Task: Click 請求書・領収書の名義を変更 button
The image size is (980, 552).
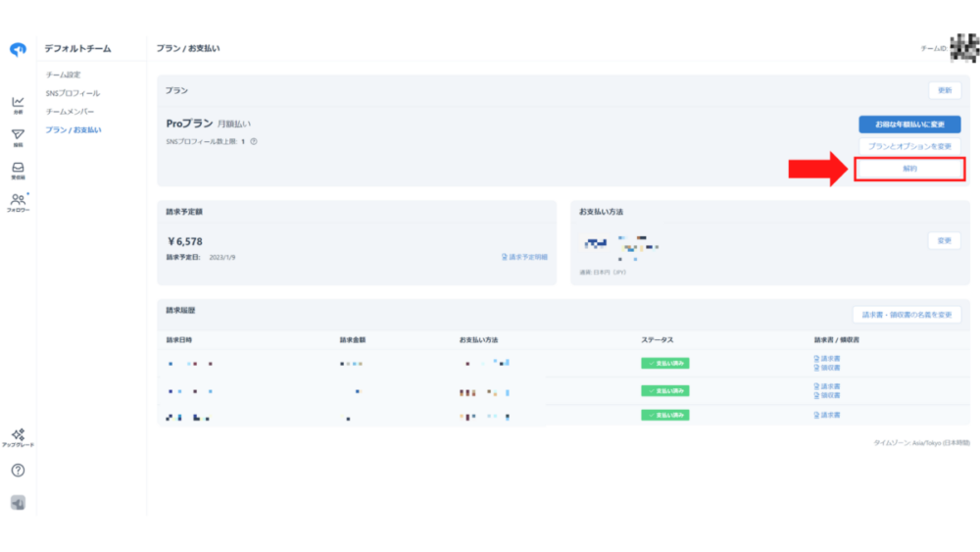Action: coord(906,315)
